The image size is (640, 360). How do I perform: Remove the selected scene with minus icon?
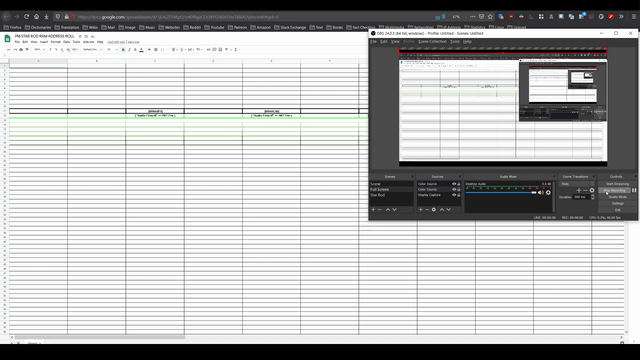pyautogui.click(x=380, y=209)
